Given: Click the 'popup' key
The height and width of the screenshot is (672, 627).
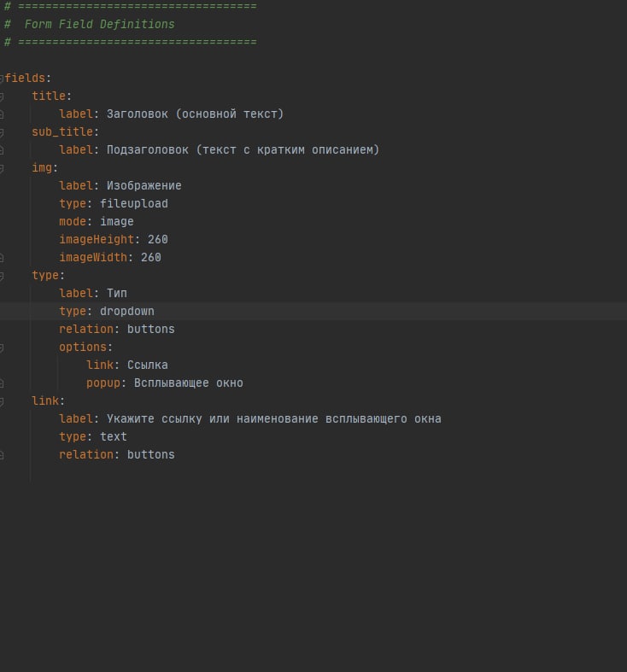Looking at the screenshot, I should (103, 383).
